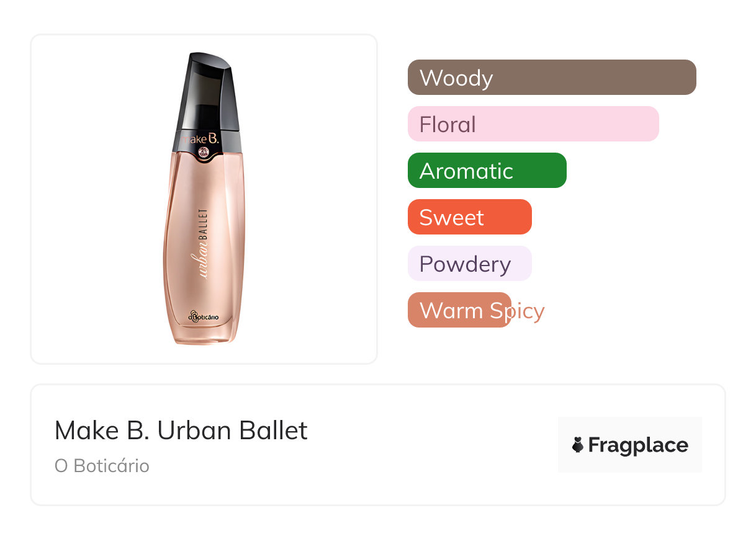756x536 pixels.
Task: Click the Fragplace wordmark text
Action: click(638, 445)
